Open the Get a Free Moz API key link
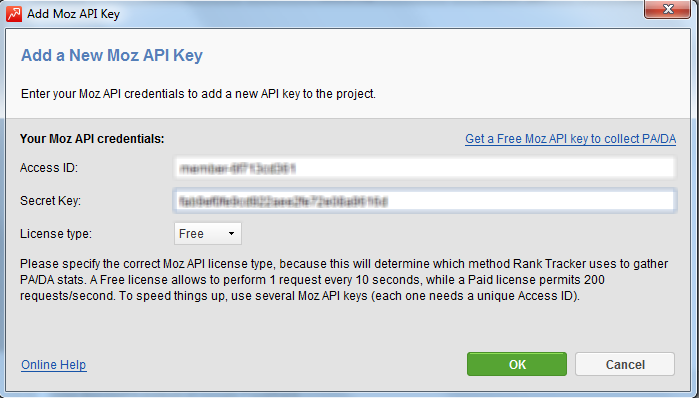The width and height of the screenshot is (699, 398). click(570, 139)
